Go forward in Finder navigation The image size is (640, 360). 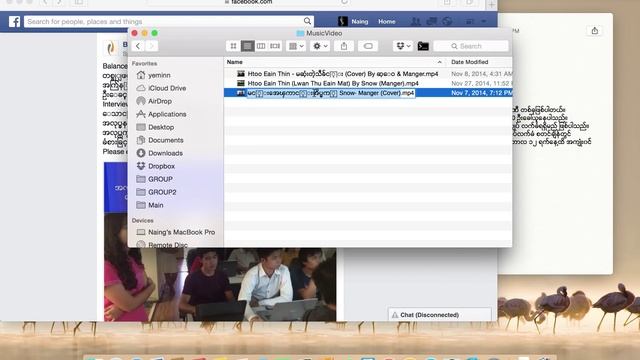[151, 46]
